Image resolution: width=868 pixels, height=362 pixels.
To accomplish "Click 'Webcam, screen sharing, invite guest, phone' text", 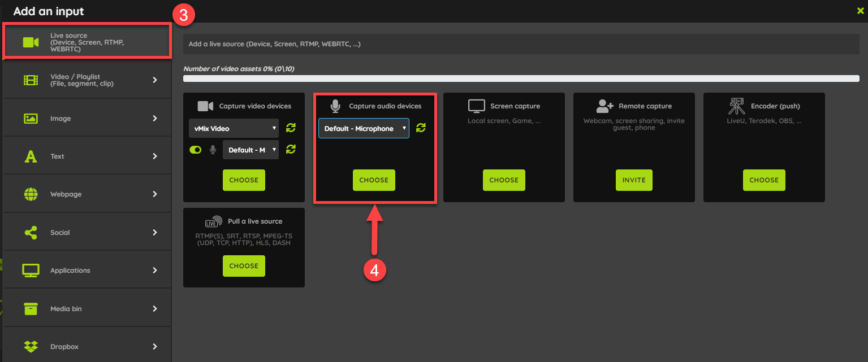I will point(634,124).
